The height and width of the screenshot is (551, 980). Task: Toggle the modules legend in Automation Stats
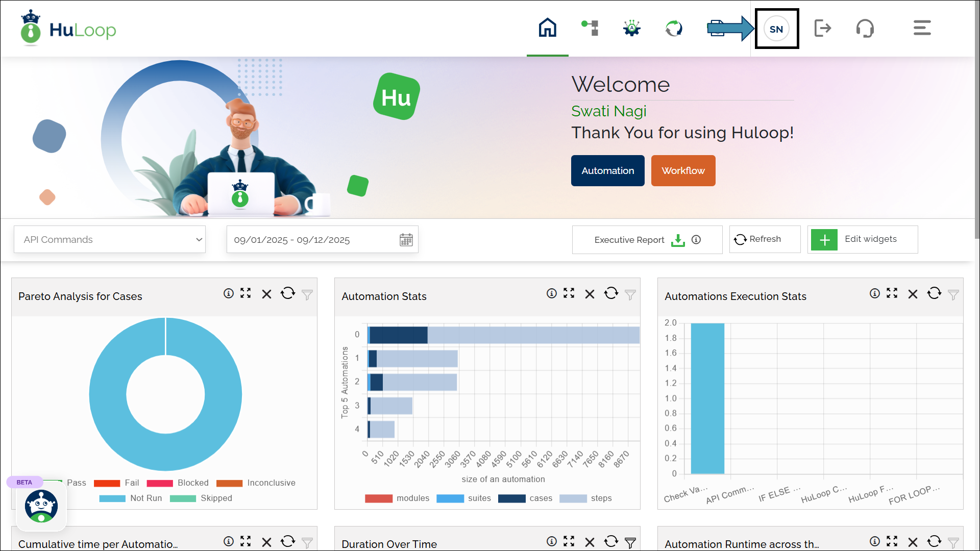tap(412, 498)
